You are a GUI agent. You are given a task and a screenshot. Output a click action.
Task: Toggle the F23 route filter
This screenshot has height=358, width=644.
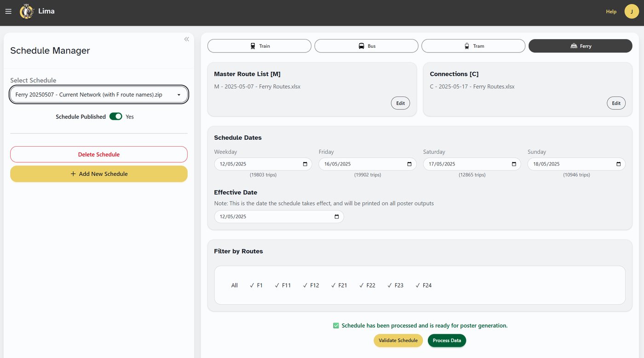[x=395, y=285]
